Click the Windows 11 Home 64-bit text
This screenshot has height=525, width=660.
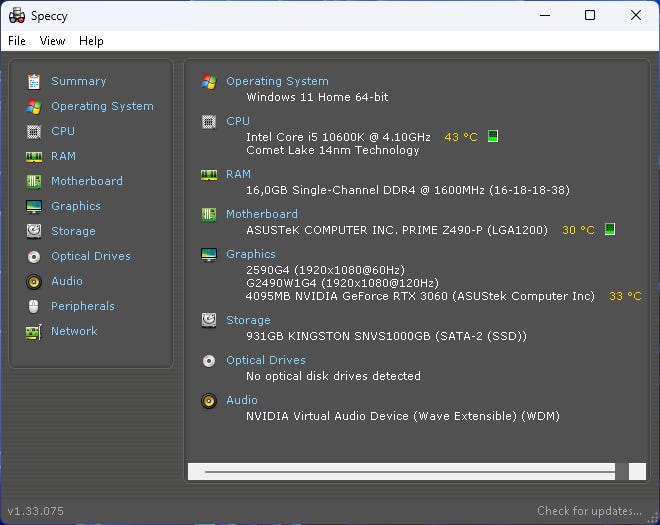(x=317, y=97)
